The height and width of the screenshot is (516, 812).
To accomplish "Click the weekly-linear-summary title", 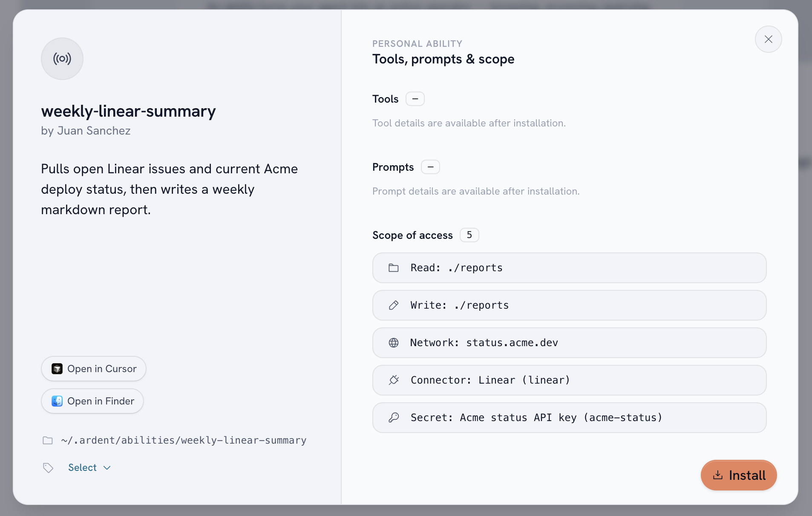I will tap(128, 112).
